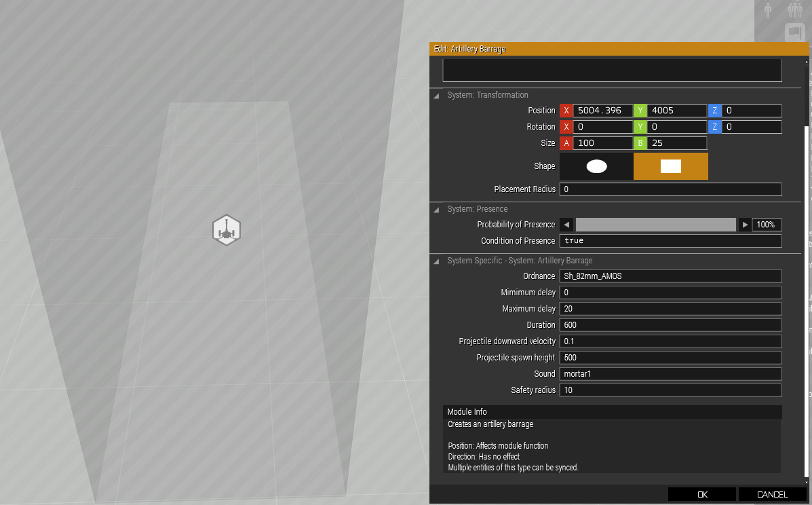Edit the Position X field 5004.396
Screen dimensions: 812x505
[x=603, y=111]
